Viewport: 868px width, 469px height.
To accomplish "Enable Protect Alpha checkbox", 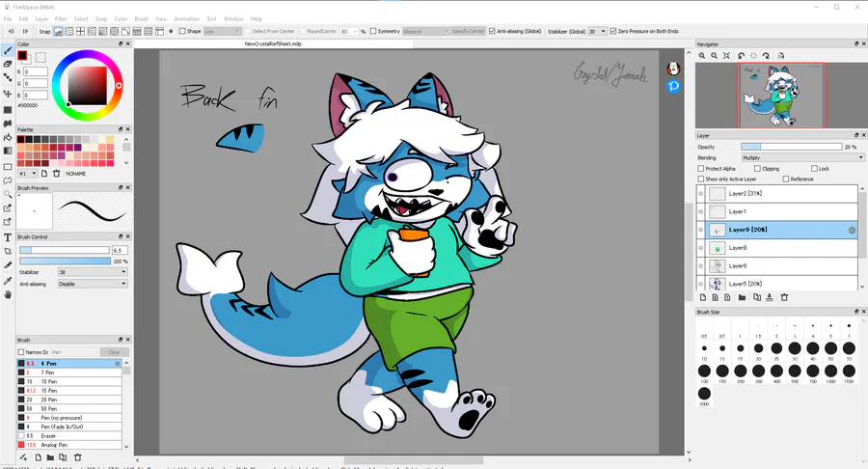I will [x=701, y=168].
